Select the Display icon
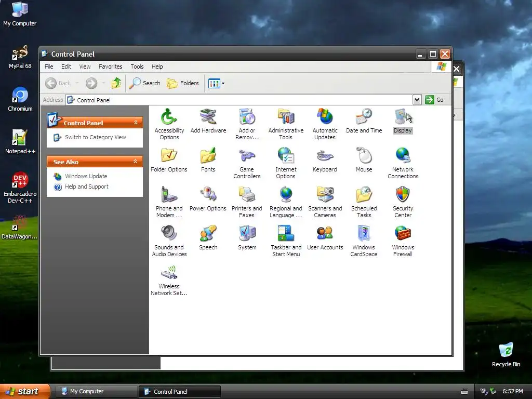The width and height of the screenshot is (532, 399). coord(403,117)
